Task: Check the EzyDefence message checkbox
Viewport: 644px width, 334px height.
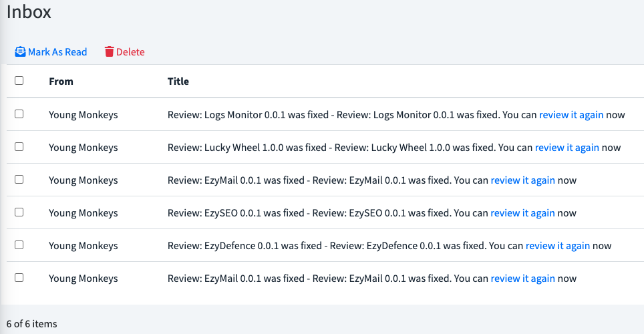Action: [x=19, y=245]
